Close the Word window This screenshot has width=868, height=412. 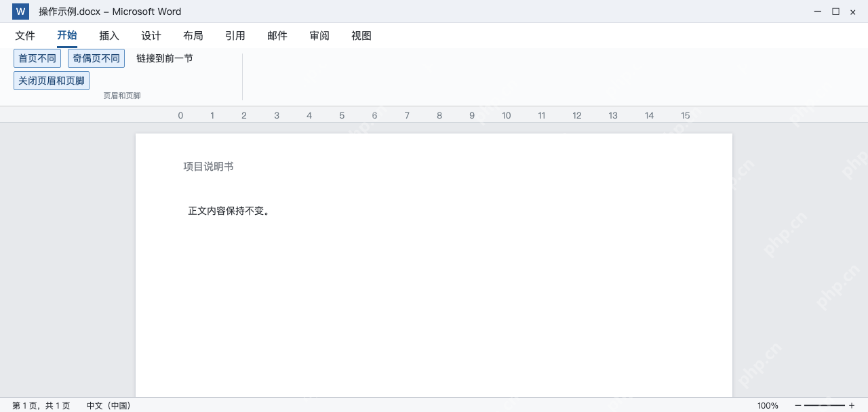coord(853,12)
